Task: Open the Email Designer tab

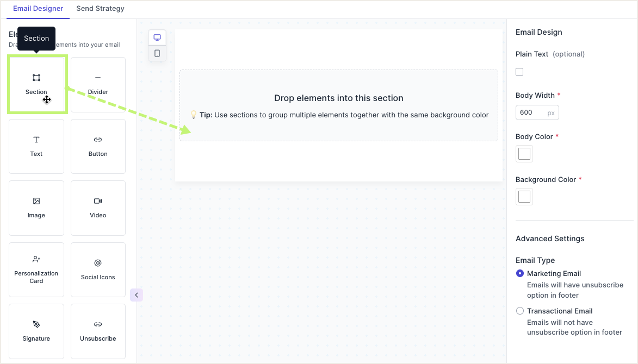Action: pyautogui.click(x=38, y=9)
